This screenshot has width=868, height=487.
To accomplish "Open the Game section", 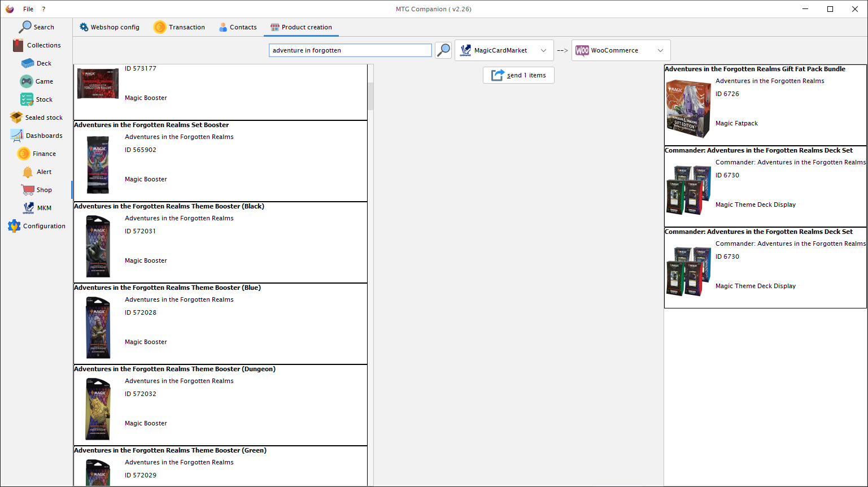I will pyautogui.click(x=36, y=81).
